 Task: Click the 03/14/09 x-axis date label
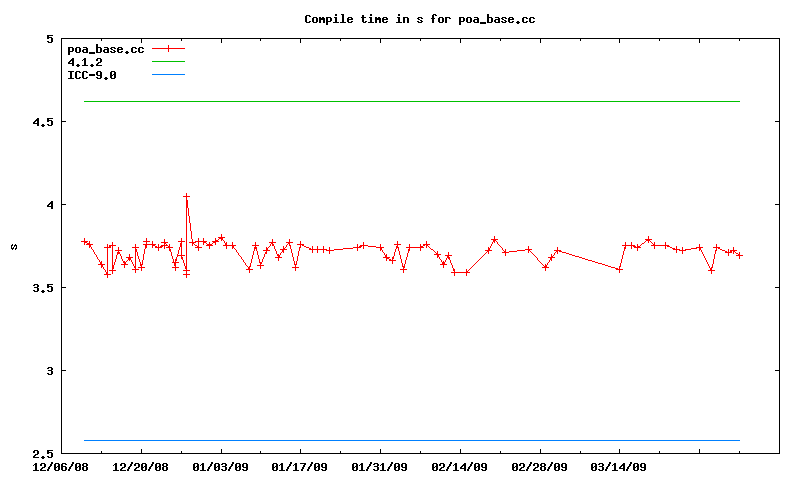619,466
